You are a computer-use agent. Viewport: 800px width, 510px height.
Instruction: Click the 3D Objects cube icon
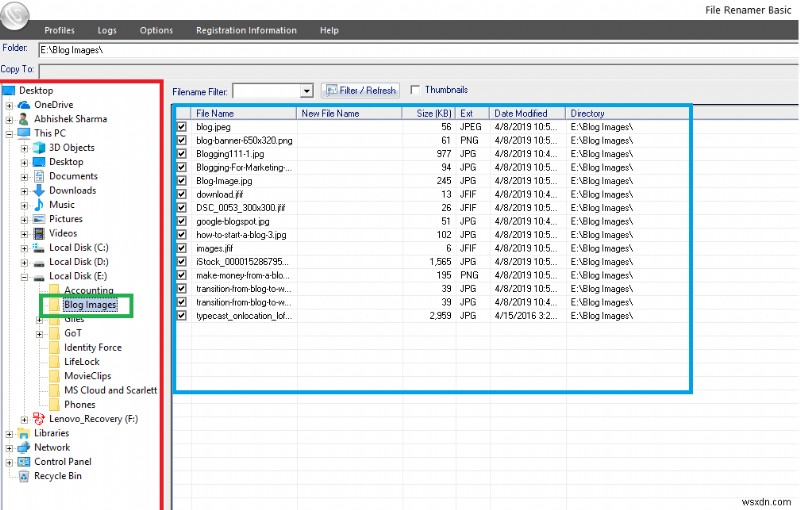39,147
